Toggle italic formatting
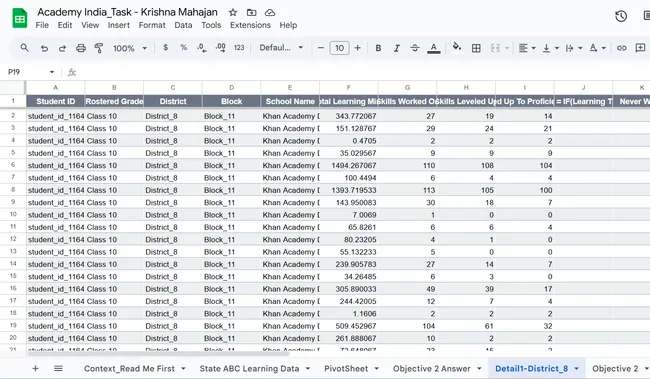Screen dimensions: 650x379 (396, 48)
